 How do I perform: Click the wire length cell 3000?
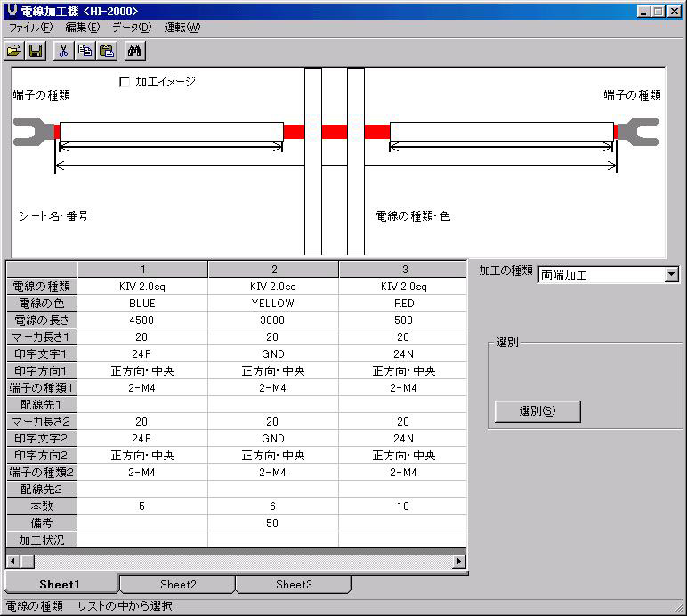[273, 320]
